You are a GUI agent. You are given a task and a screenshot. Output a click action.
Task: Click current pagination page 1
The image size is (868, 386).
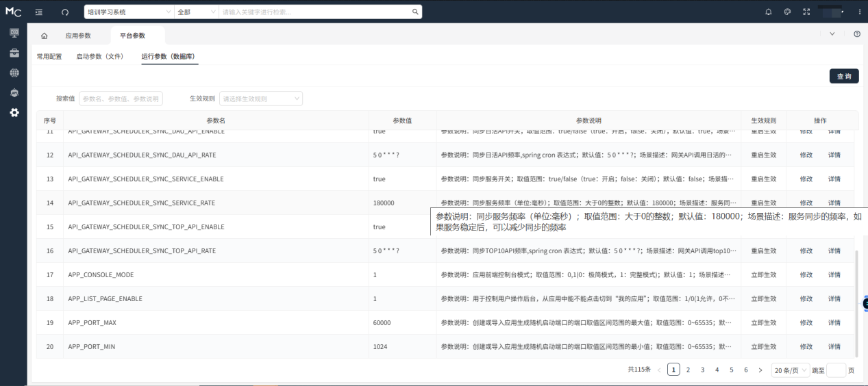pyautogui.click(x=673, y=370)
